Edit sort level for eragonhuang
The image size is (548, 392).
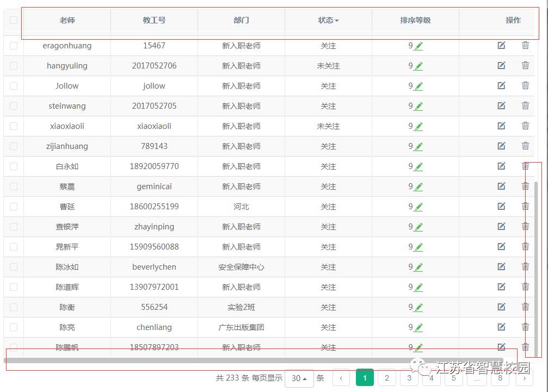point(418,46)
